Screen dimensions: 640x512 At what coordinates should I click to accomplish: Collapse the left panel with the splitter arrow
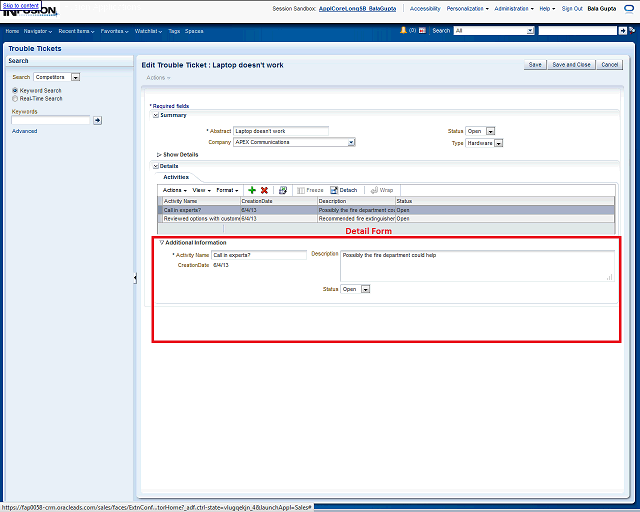[x=135, y=279]
